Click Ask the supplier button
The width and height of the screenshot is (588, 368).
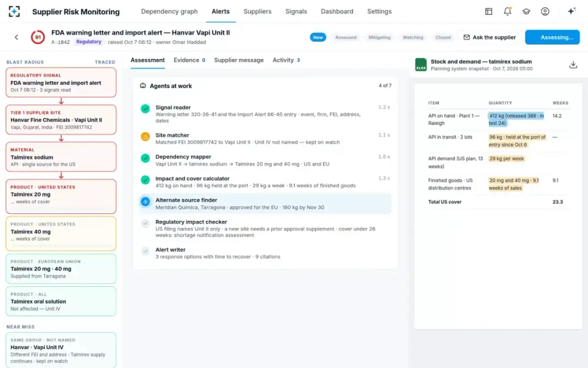tap(490, 37)
